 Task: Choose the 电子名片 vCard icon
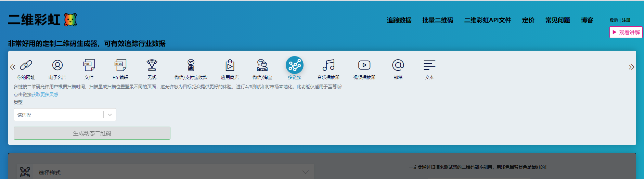(57, 65)
